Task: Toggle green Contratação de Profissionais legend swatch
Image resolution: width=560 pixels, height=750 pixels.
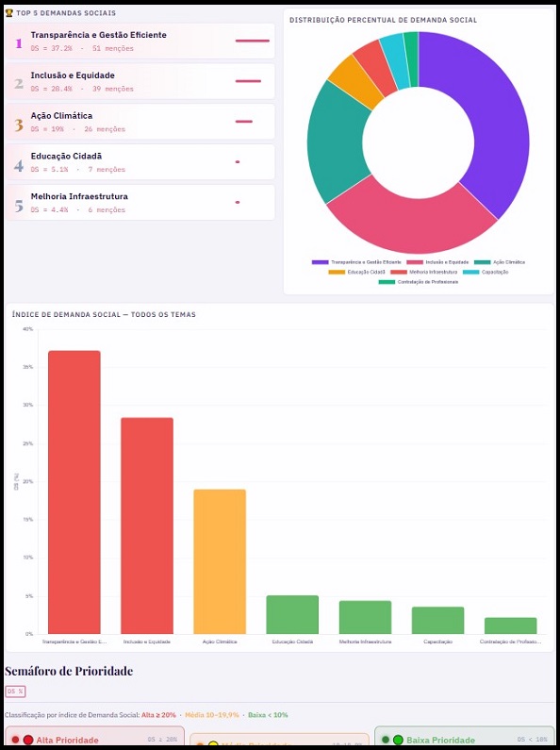Action: pos(387,282)
